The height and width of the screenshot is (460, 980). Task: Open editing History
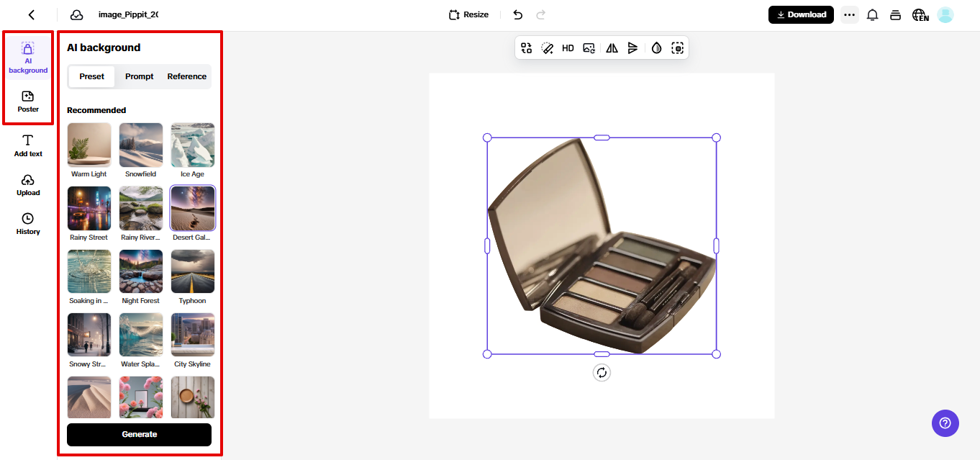click(x=27, y=224)
